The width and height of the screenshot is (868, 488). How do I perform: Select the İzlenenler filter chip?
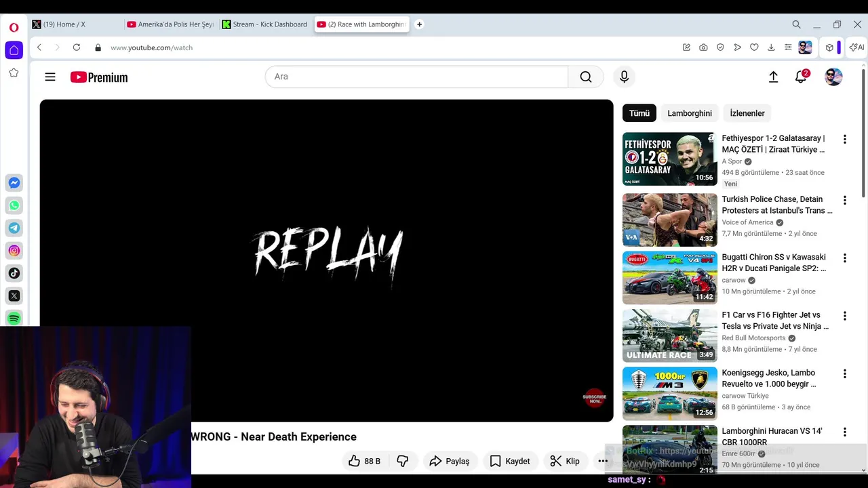point(747,113)
